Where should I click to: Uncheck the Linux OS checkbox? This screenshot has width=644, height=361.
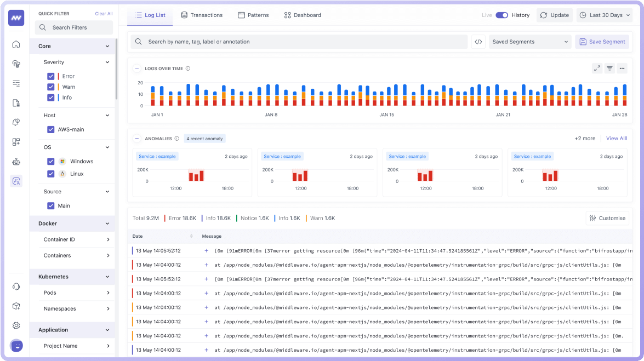(51, 174)
